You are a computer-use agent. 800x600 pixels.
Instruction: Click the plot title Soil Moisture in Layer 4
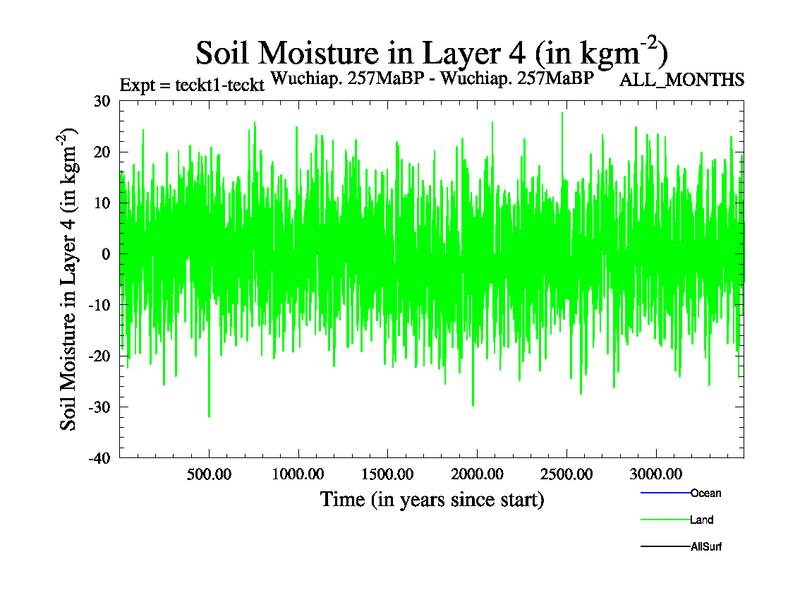click(x=431, y=52)
